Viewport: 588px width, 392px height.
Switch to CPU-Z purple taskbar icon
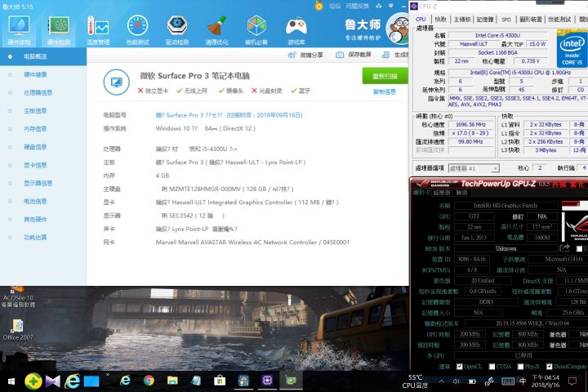[x=267, y=381]
